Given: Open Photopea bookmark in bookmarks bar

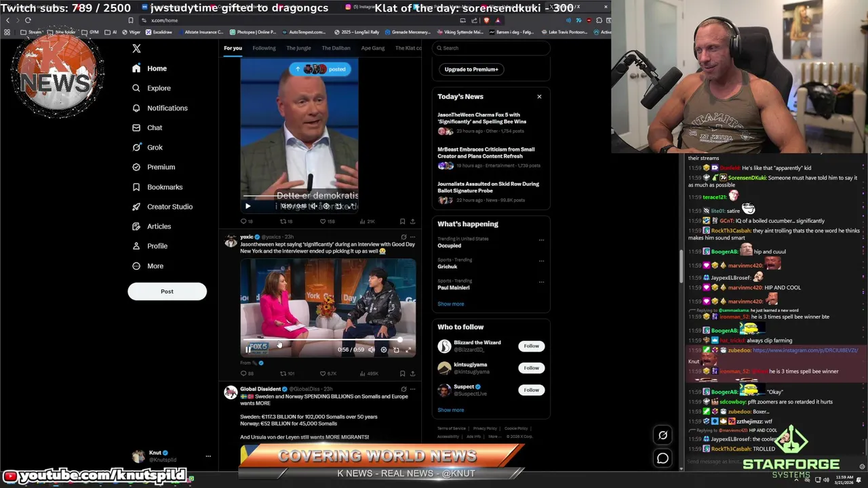Looking at the screenshot, I should (254, 32).
